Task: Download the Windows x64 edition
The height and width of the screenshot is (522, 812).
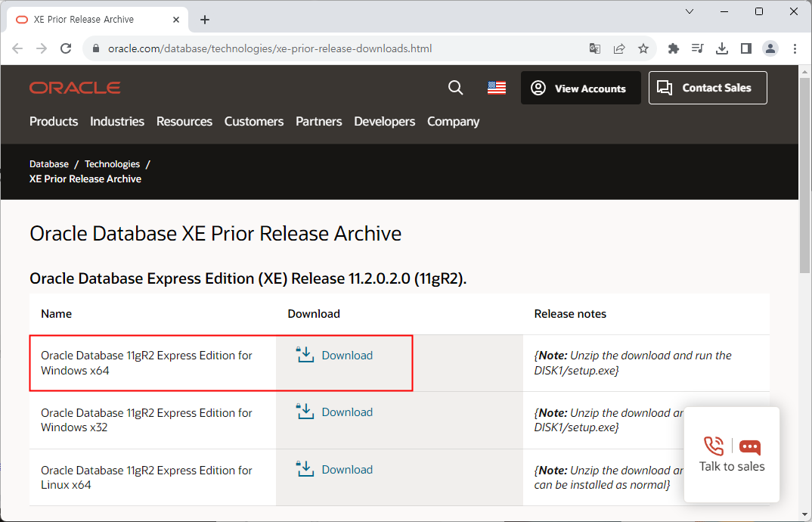Action: [x=347, y=355]
